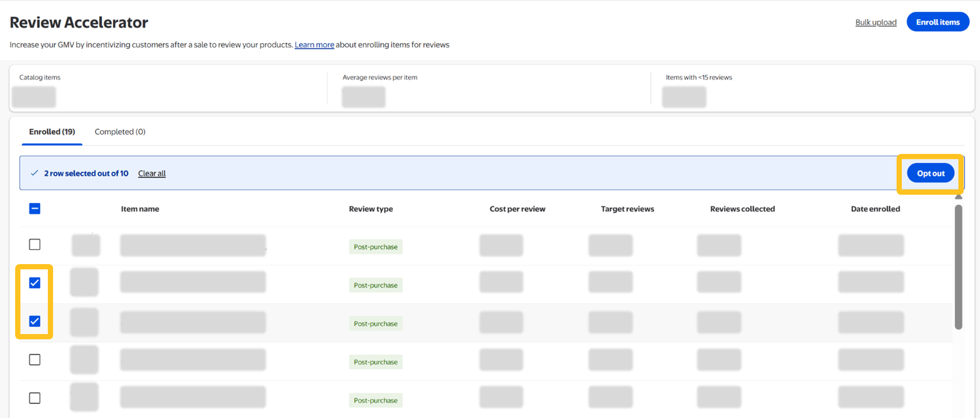The height and width of the screenshot is (418, 980).
Task: Open the Bulk upload link
Action: pyautogui.click(x=876, y=22)
